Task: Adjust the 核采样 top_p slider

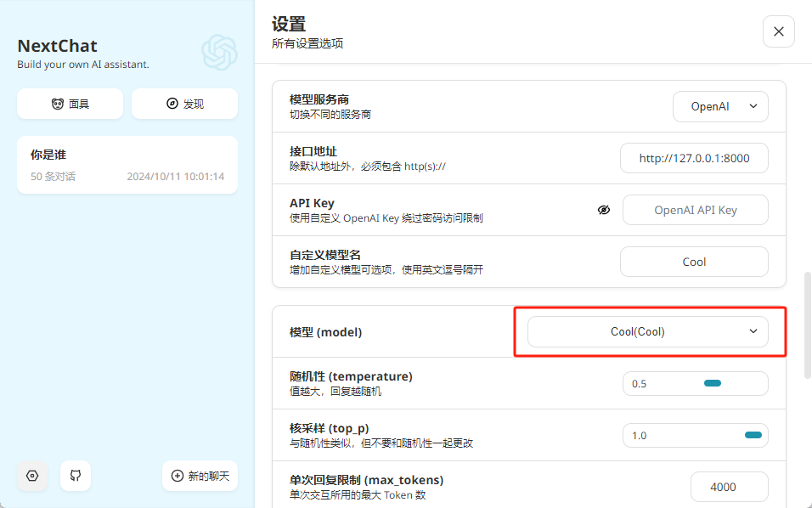Action: coord(752,435)
